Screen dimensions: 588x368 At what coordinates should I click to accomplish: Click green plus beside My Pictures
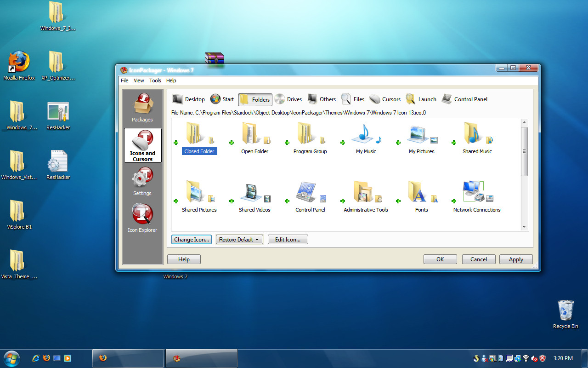point(398,143)
